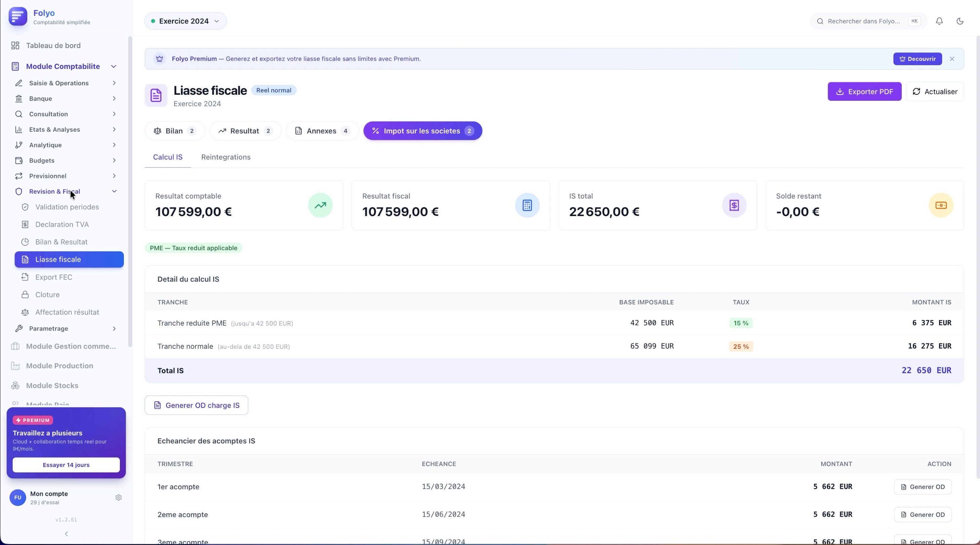Select the Bilan tab
Screen dimensions: 980x545
(x=175, y=131)
